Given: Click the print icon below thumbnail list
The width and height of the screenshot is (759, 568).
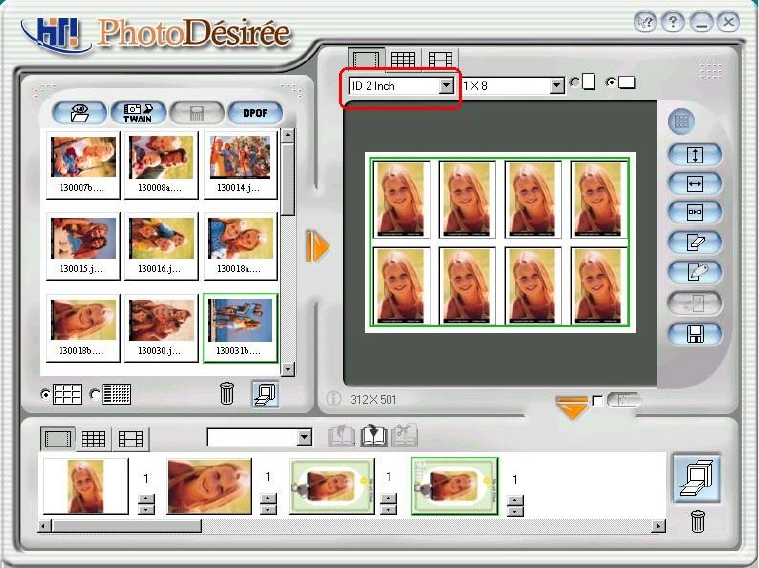Looking at the screenshot, I should pos(265,393).
